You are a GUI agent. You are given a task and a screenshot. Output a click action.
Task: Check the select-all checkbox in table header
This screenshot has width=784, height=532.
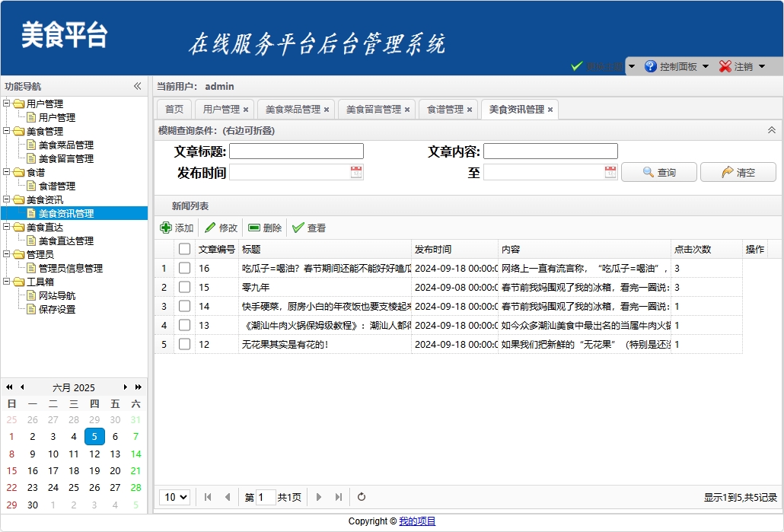coord(184,249)
